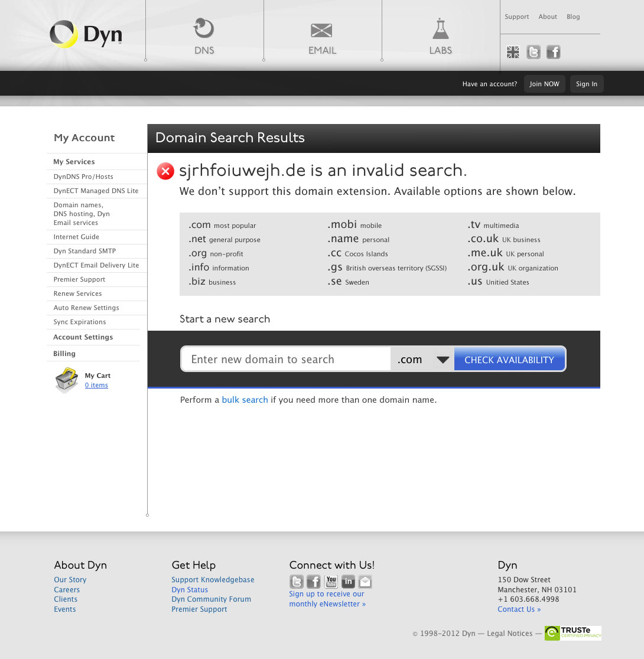Open the '0 items' cart link

96,385
